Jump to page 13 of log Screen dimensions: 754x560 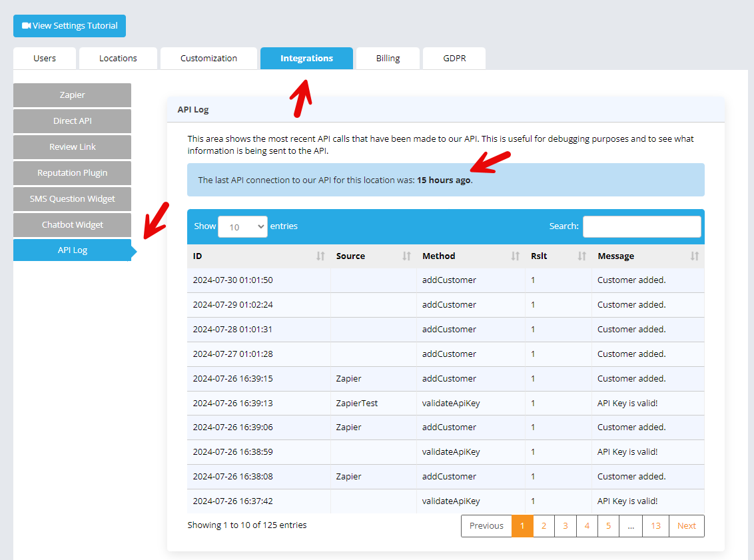pos(655,526)
